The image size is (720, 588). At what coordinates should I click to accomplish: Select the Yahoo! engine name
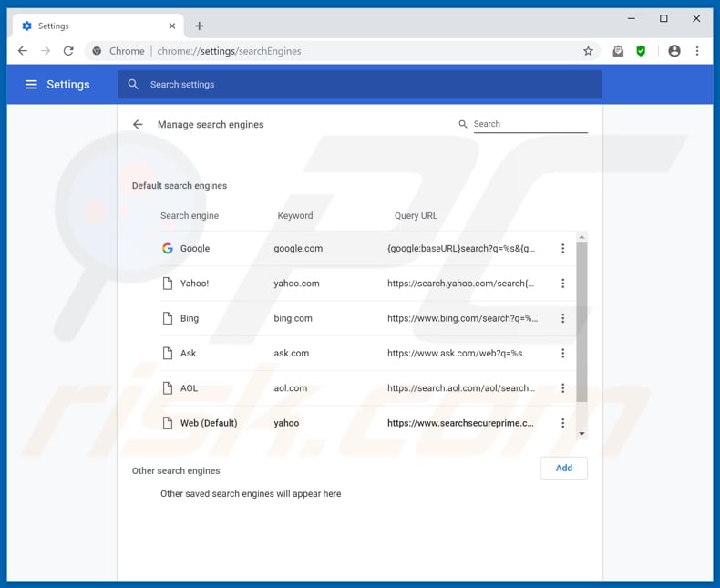click(x=194, y=284)
